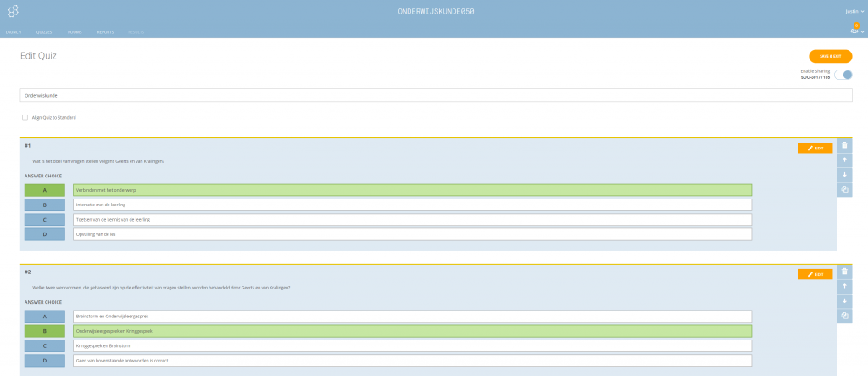This screenshot has height=376, width=868.
Task: Delete question #1 with trash icon
Action: tap(844, 145)
